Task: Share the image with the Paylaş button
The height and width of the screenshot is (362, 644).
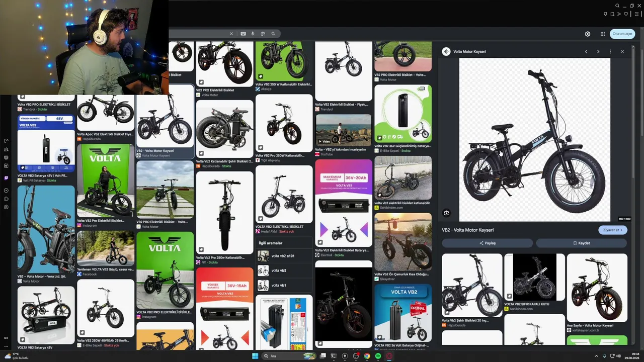Action: [487, 243]
